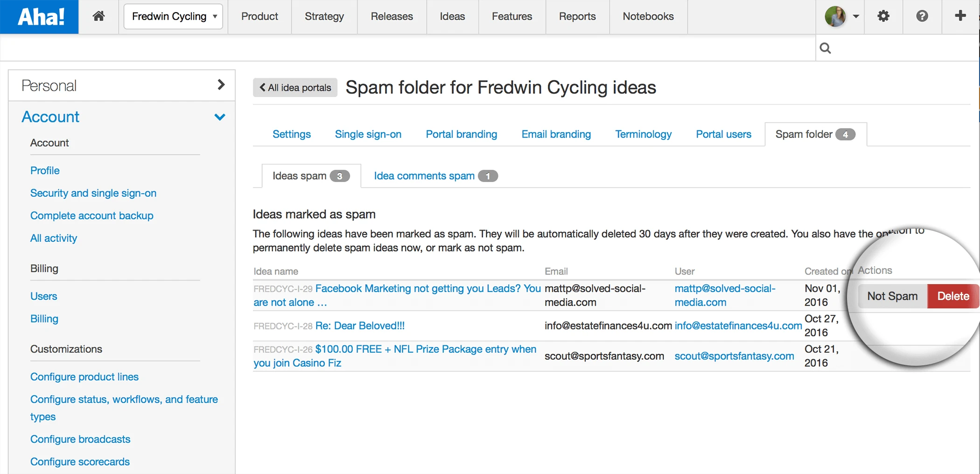Viewport: 980px width, 474px height.
Task: Click email text info@estatefinances4u.com in Email column
Action: (x=608, y=326)
